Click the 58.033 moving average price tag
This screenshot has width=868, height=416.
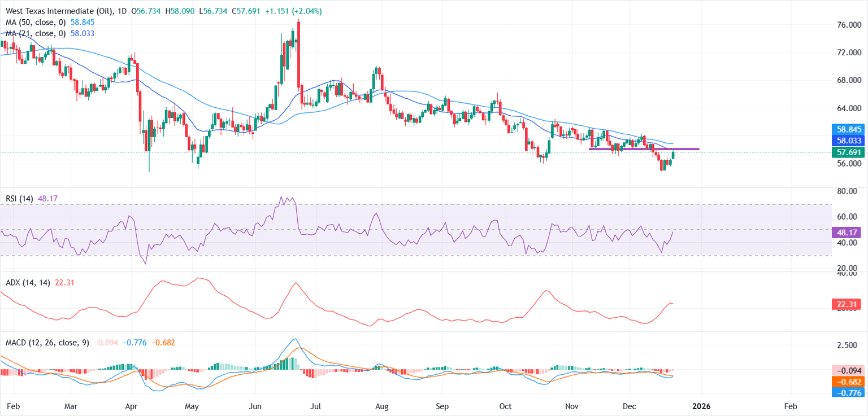pyautogui.click(x=849, y=139)
